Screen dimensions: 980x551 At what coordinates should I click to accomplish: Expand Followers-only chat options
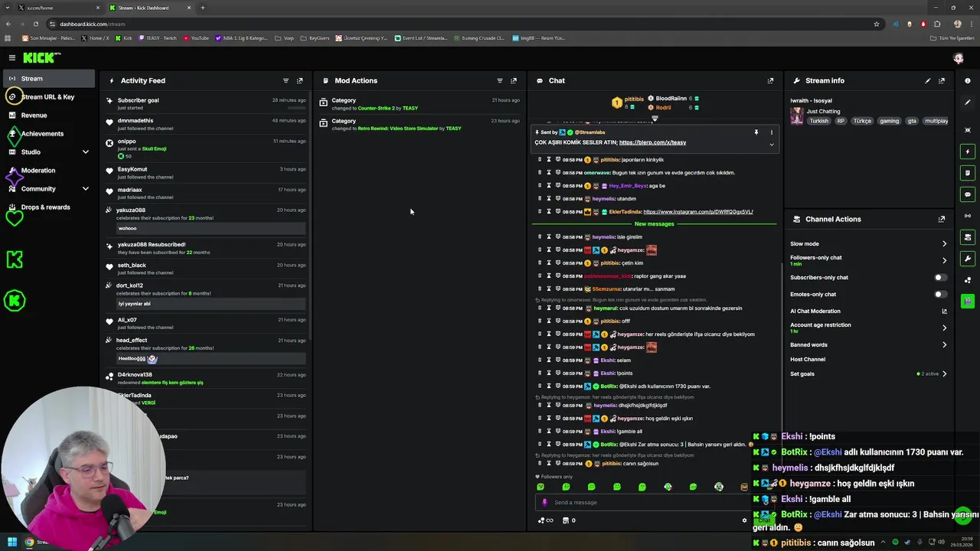coord(944,261)
